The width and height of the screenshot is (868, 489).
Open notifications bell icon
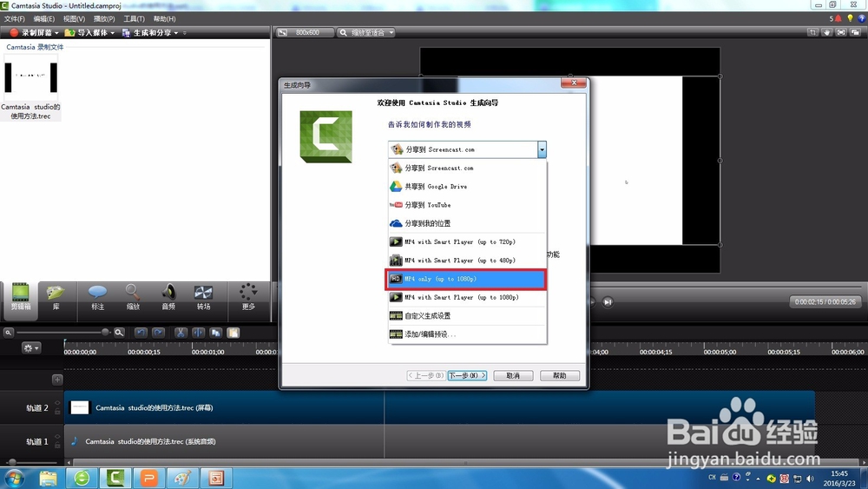click(838, 18)
